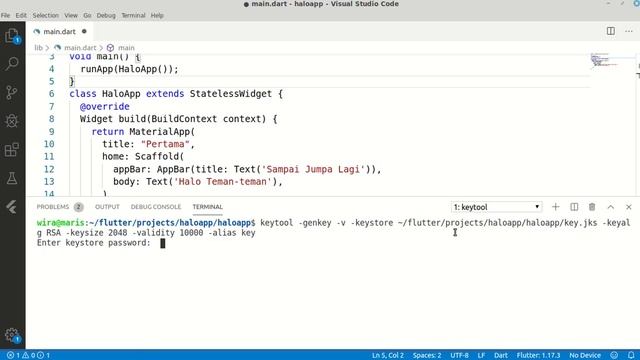Open editor More Actions ellipsis
Viewport: 640px width, 360px height.
(629, 31)
